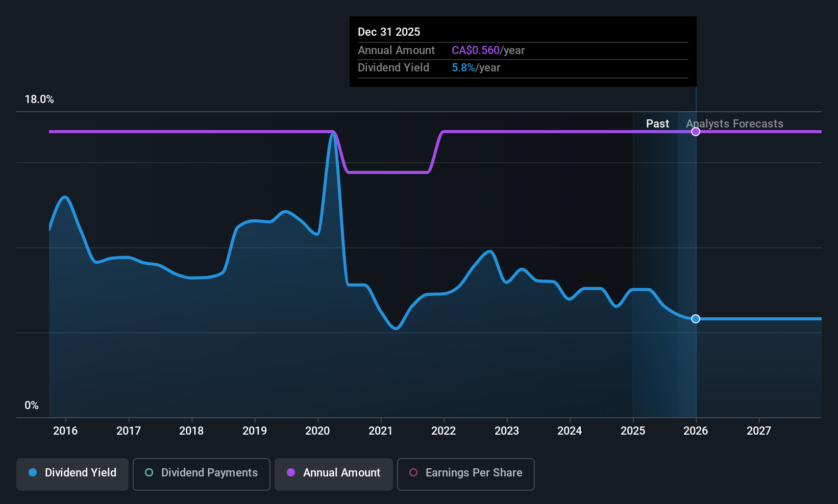
Task: Select the 2020 label on the time axis
Action: point(317,431)
